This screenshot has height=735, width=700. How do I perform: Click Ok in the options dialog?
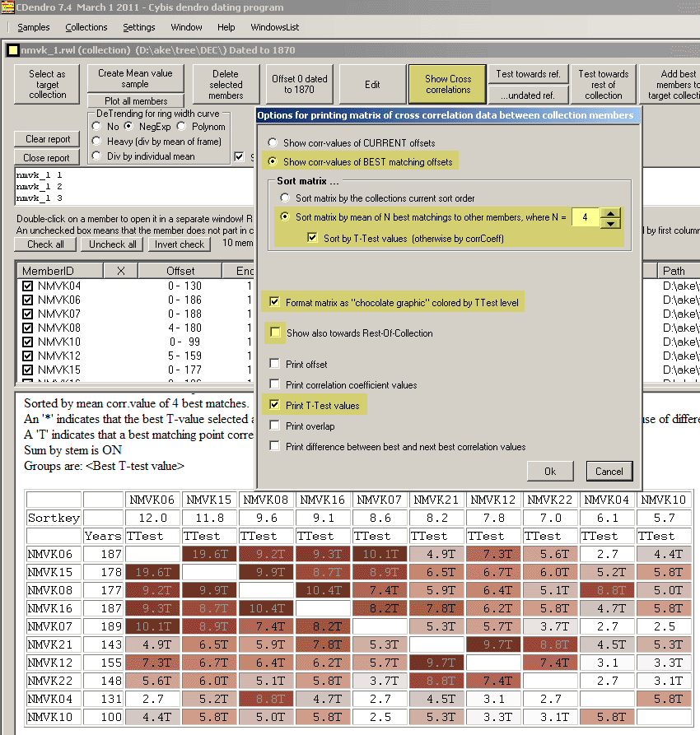pyautogui.click(x=550, y=471)
